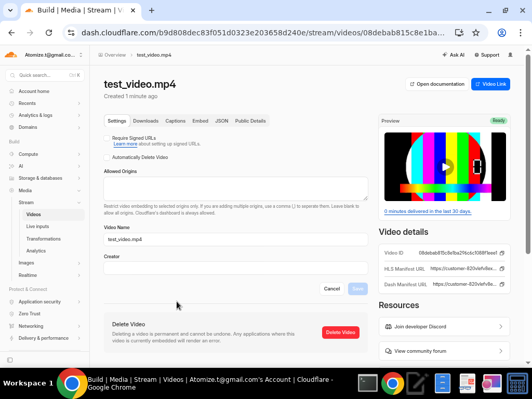Viewport: 532px width, 399px height.
Task: Open the JSON tab
Action: (x=221, y=121)
